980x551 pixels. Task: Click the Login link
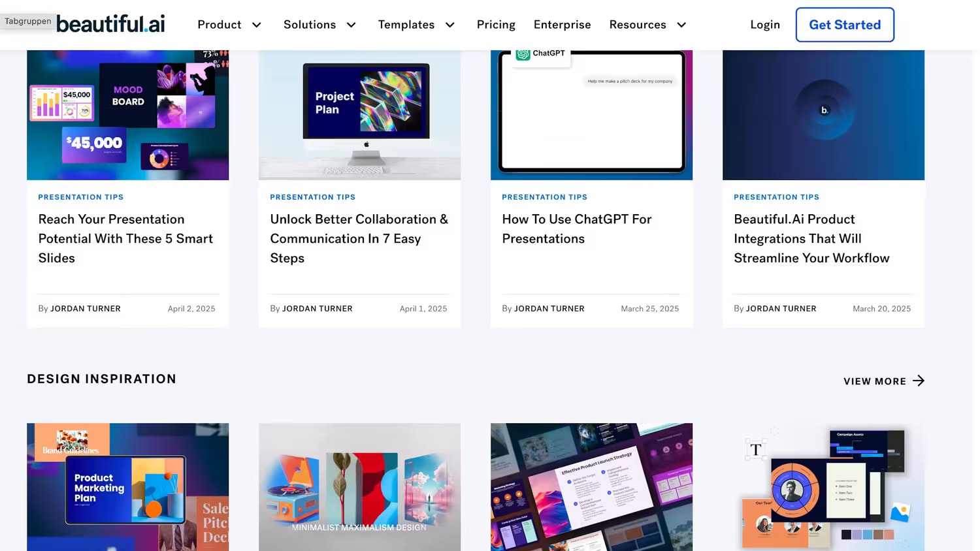click(764, 25)
